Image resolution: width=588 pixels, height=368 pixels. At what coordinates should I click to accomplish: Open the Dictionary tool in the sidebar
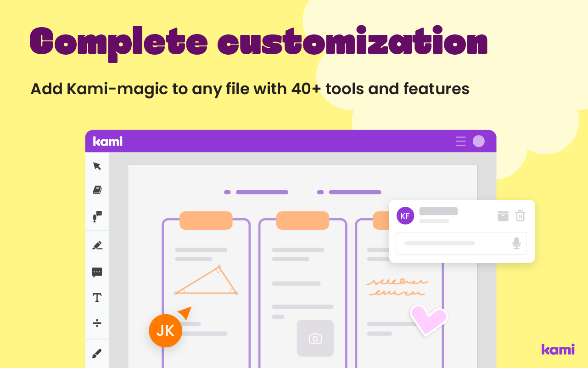click(97, 190)
